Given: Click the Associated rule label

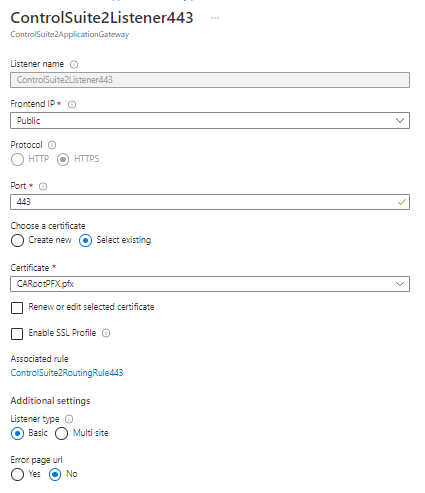Looking at the screenshot, I should point(39,359).
